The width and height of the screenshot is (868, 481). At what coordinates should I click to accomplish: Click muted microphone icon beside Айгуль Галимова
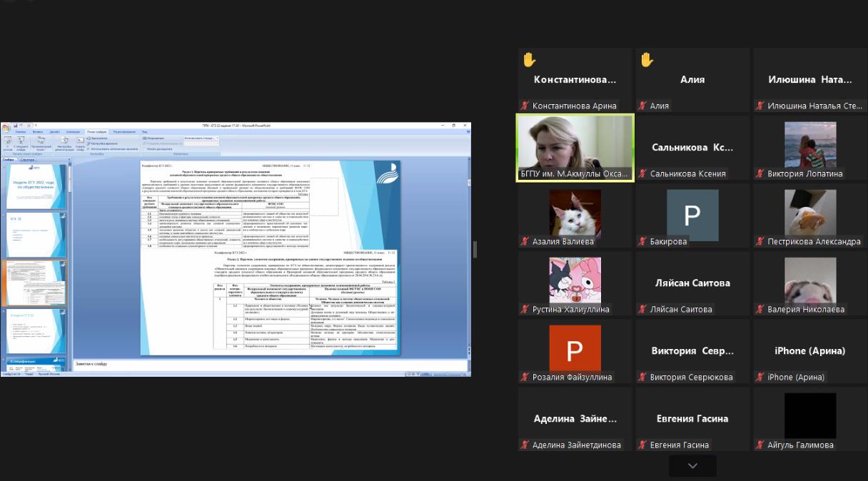(760, 445)
